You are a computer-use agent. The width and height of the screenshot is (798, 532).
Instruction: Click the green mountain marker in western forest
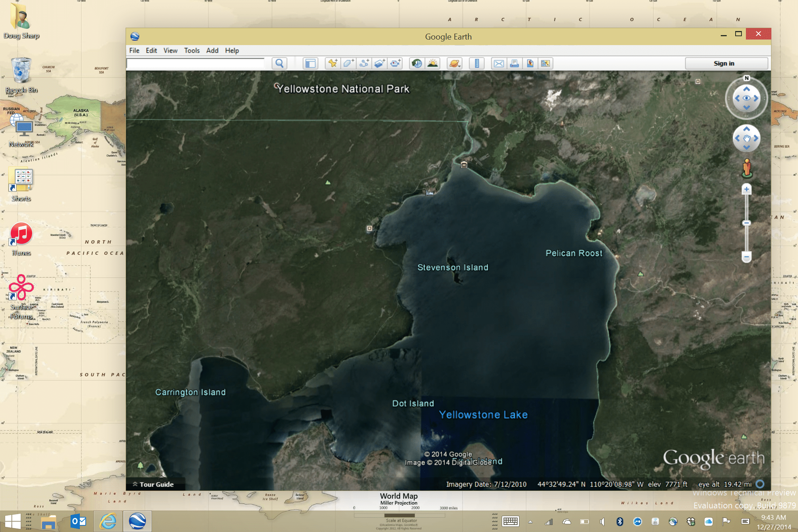click(328, 182)
